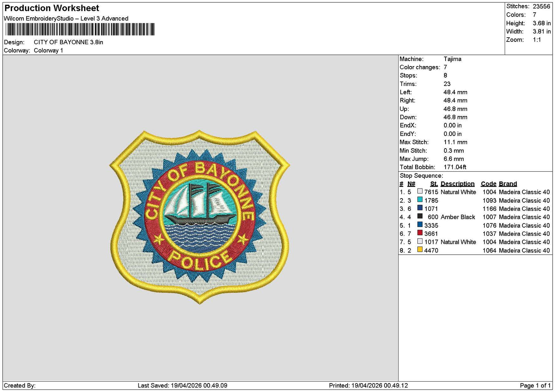Image resolution: width=555 pixels, height=392 pixels.
Task: Click the Height value 3.68 in
Action: pos(542,23)
